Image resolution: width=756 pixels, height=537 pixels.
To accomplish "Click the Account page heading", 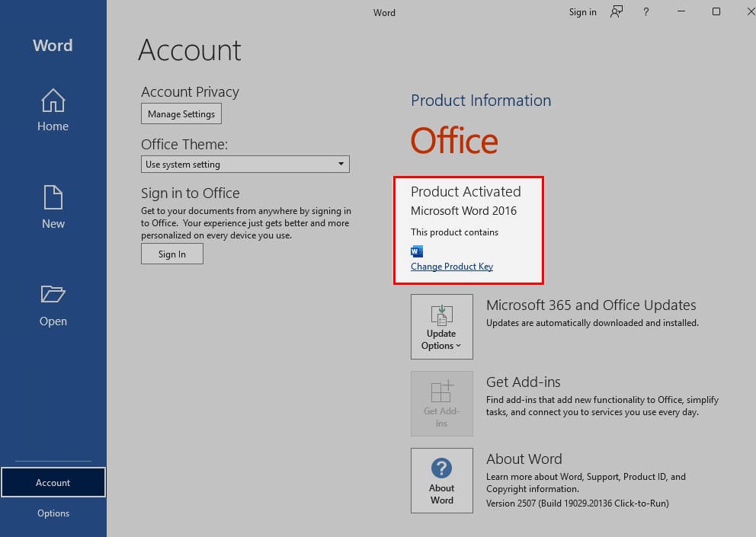I will (190, 50).
